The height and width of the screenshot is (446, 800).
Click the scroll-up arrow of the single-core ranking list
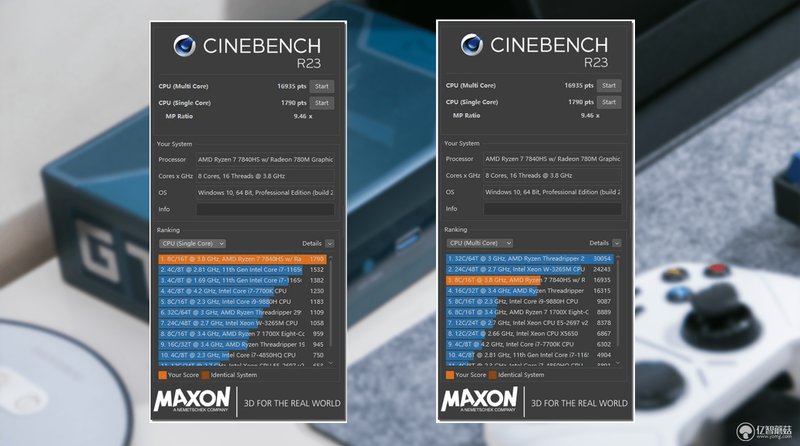pyautogui.click(x=331, y=257)
